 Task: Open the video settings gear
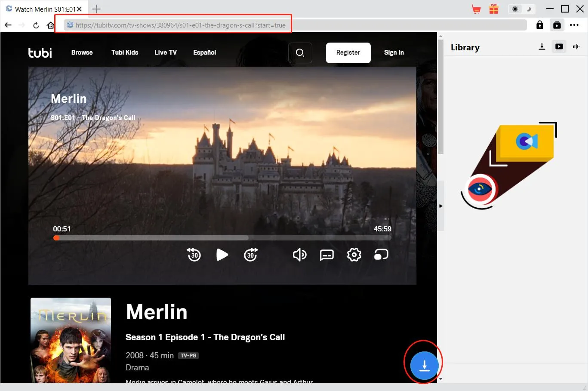(x=354, y=255)
